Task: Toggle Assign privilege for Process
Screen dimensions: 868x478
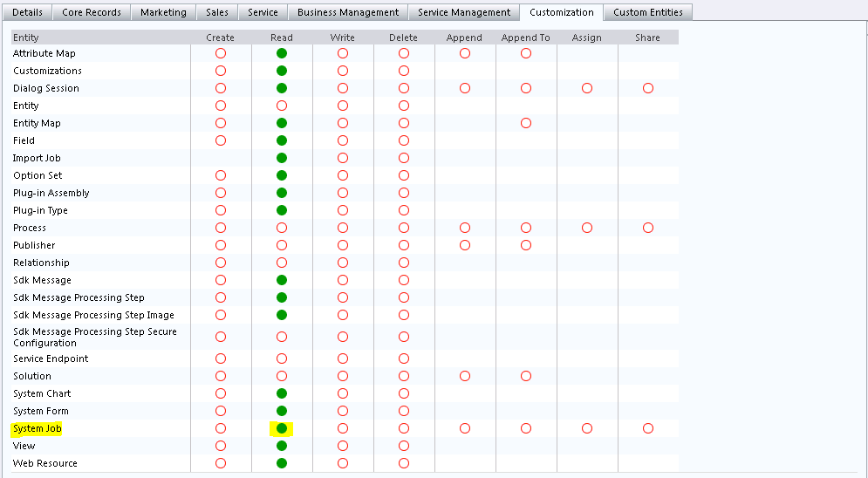Action: tap(587, 228)
